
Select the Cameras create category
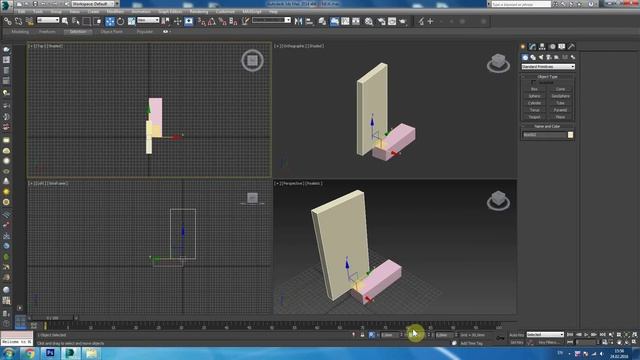[549, 58]
